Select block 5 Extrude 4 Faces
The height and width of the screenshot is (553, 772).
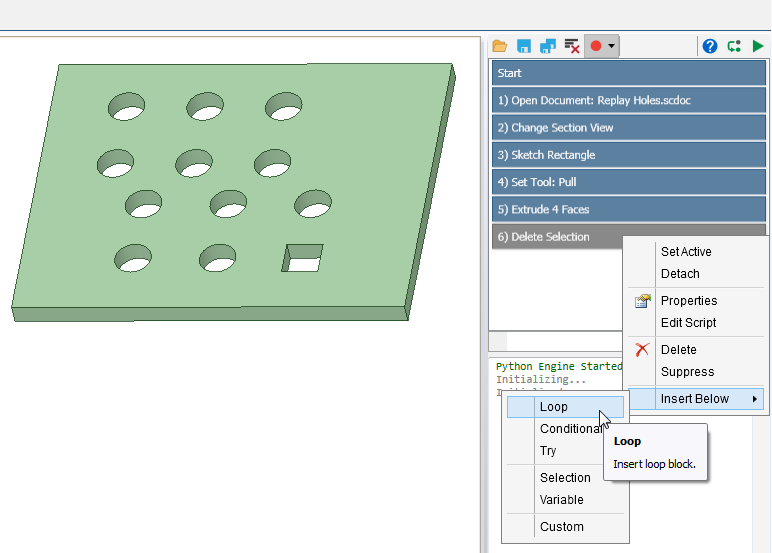coord(629,209)
